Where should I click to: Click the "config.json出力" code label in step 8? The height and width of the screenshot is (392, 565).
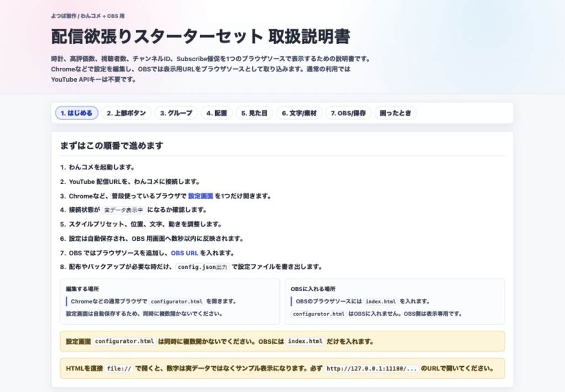(x=202, y=267)
